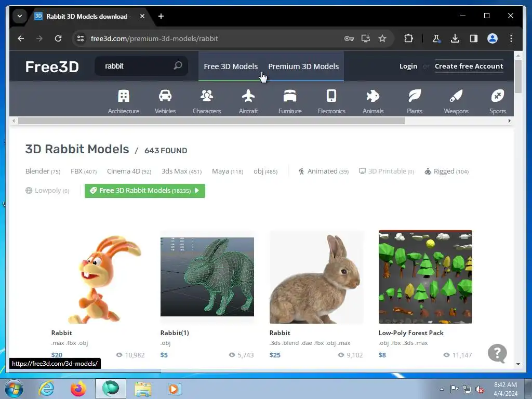The width and height of the screenshot is (532, 399).
Task: View site information icon beside URL
Action: [81, 38]
